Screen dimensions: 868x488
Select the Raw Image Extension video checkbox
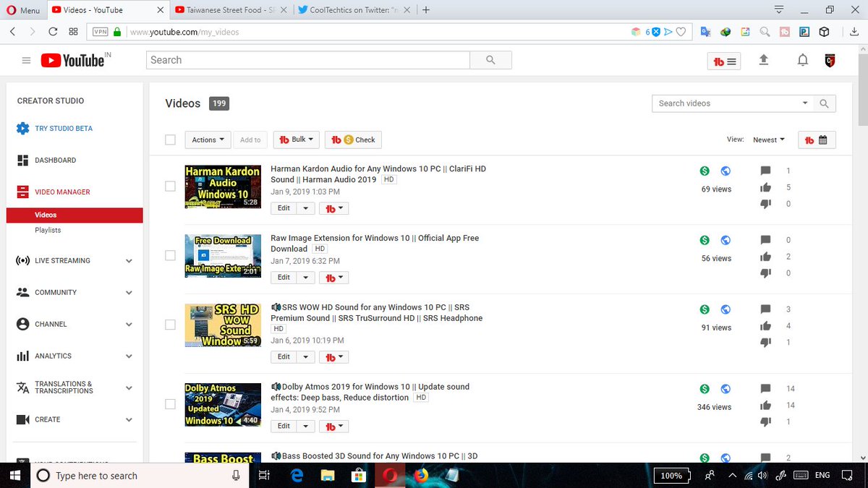pyautogui.click(x=171, y=255)
